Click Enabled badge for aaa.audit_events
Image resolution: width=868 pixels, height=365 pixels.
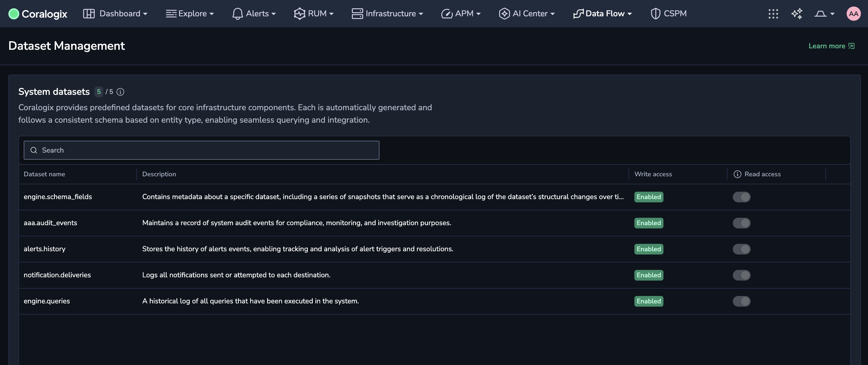click(649, 223)
